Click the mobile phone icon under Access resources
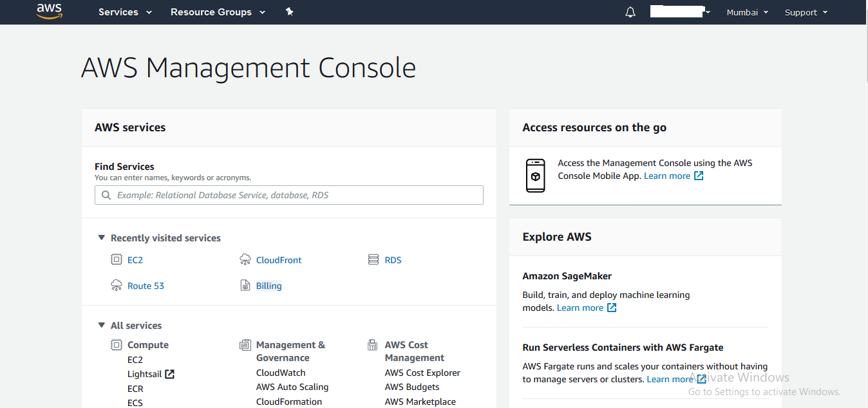 pyautogui.click(x=535, y=175)
